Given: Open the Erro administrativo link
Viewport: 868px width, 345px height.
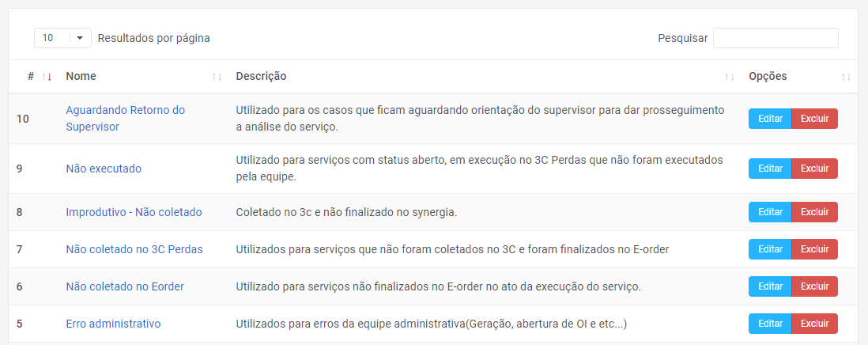Looking at the screenshot, I should pyautogui.click(x=113, y=324).
